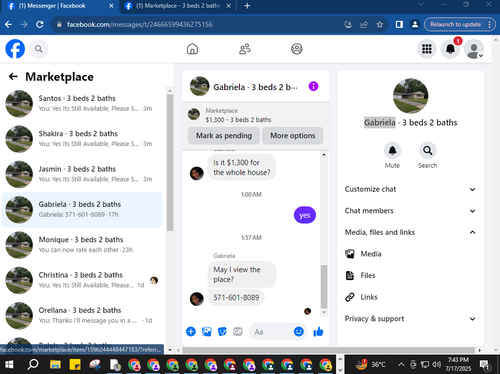Click the More options button
Screen dimensions: 500x374
pos(293,136)
